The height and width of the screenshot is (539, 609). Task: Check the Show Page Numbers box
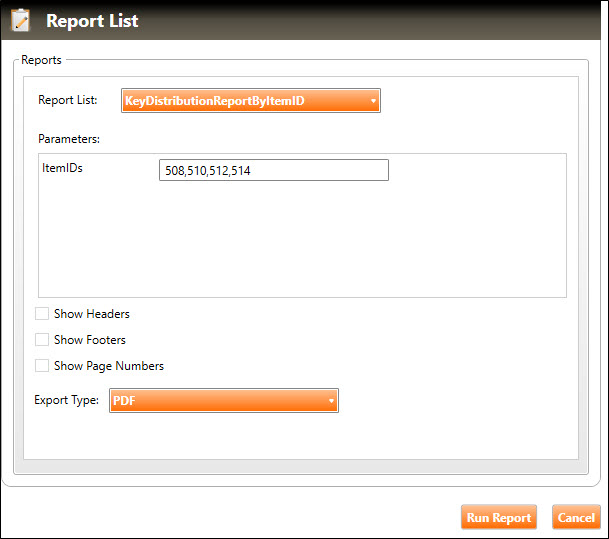[x=42, y=366]
